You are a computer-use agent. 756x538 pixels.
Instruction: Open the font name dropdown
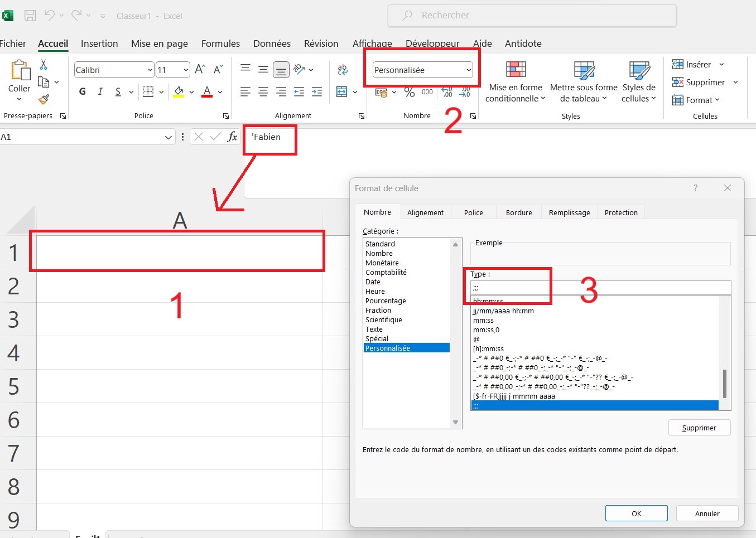tap(150, 69)
